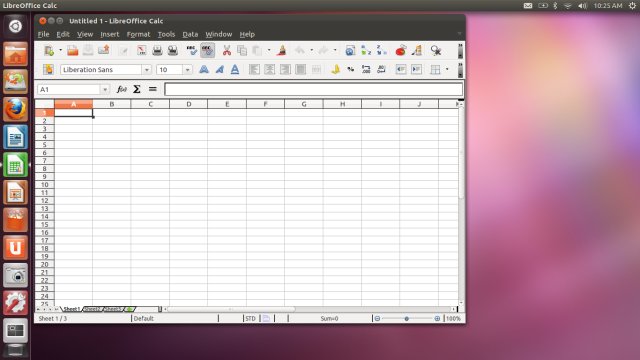Zoom in with the plus button
Image resolution: width=640 pixels, height=360 pixels.
click(x=437, y=318)
